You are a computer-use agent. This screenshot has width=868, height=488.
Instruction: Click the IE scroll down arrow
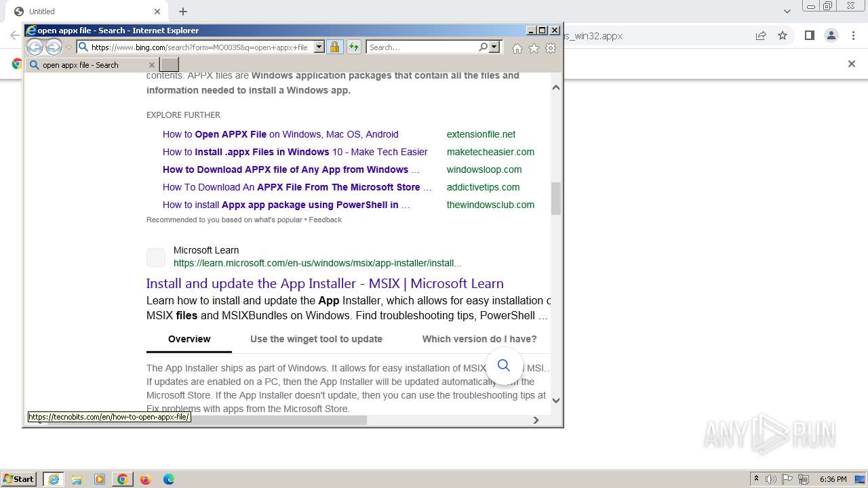click(x=556, y=400)
